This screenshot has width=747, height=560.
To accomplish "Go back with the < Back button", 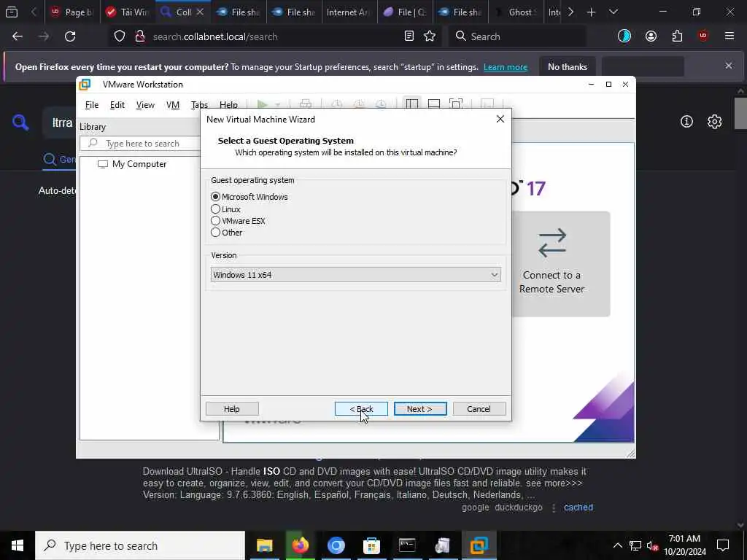I will tap(361, 409).
